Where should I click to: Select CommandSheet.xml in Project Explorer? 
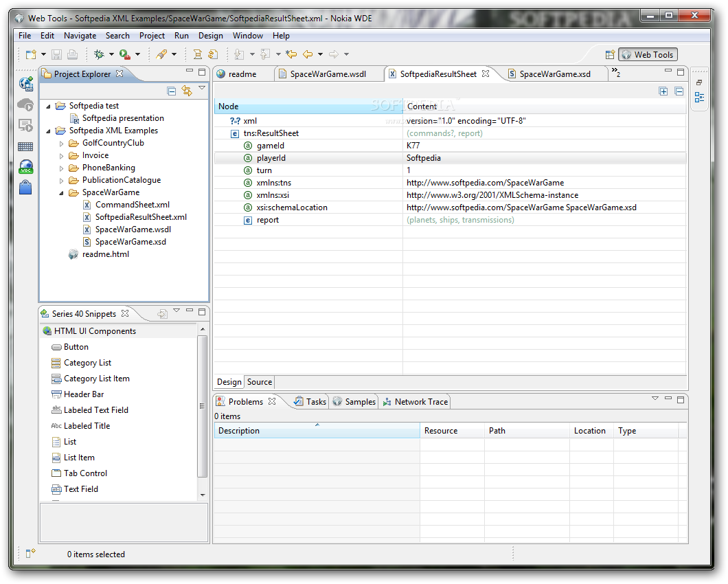[133, 205]
